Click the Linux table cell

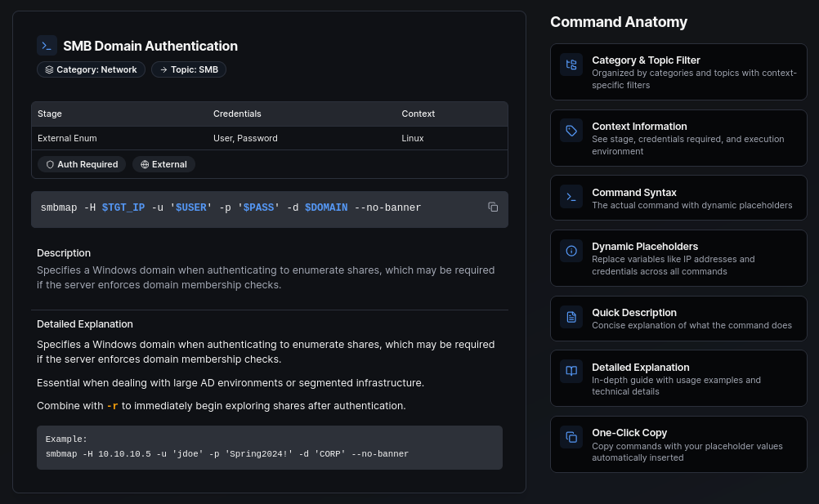[413, 138]
